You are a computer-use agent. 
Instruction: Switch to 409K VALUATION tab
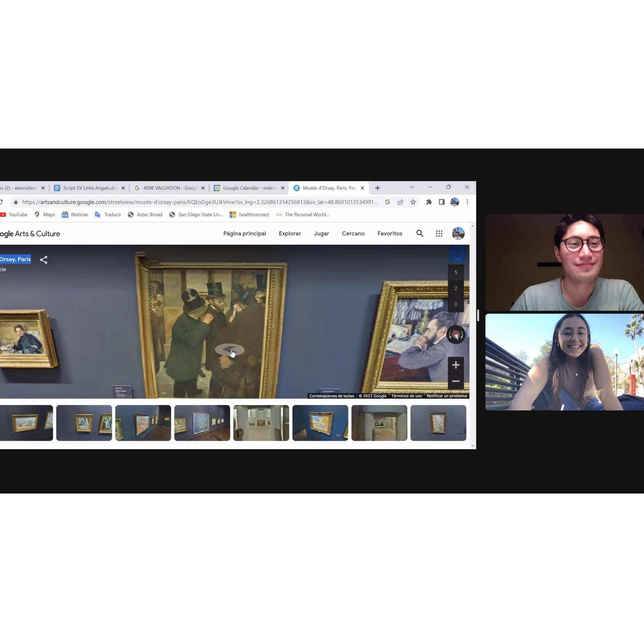[169, 188]
